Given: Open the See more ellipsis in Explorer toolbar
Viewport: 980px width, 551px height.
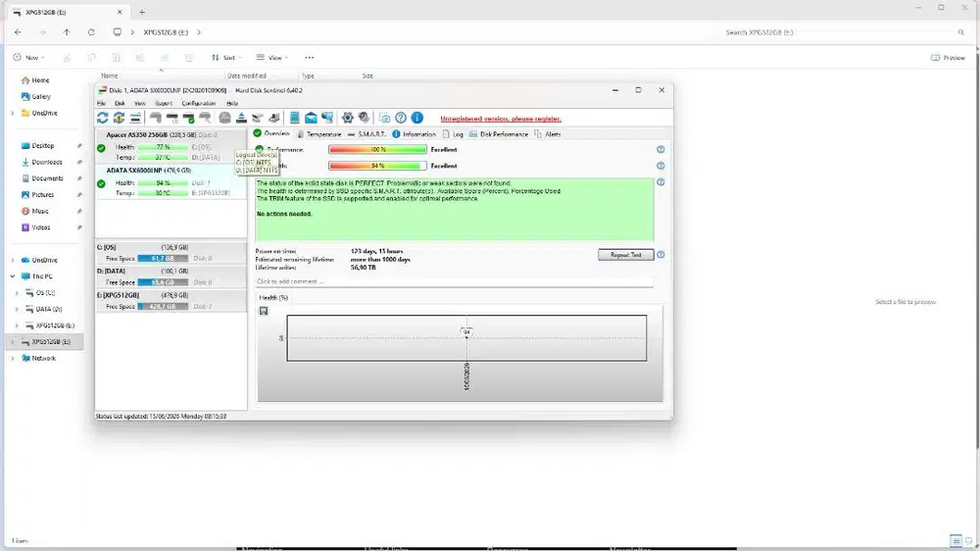Looking at the screenshot, I should [310, 58].
